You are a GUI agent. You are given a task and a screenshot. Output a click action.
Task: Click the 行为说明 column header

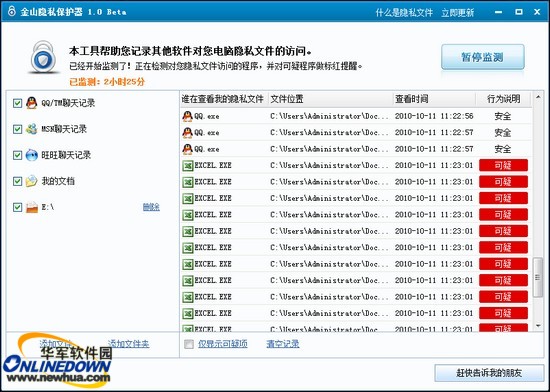(x=504, y=99)
